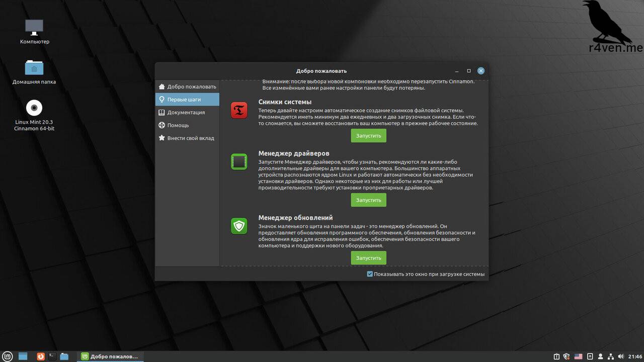Click the Менеджер драйверов chip icon
Screen dimensions: 644x362
coord(239,161)
